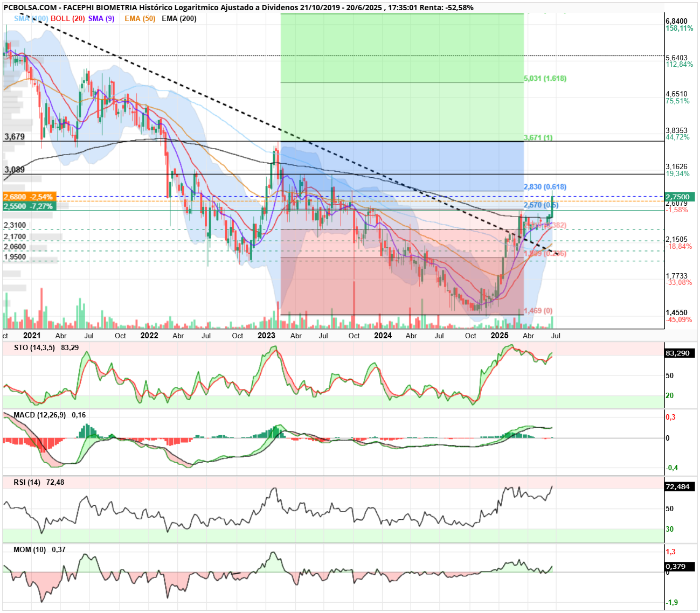Select the EMA (50) legend label
The image size is (700, 613).
(140, 18)
